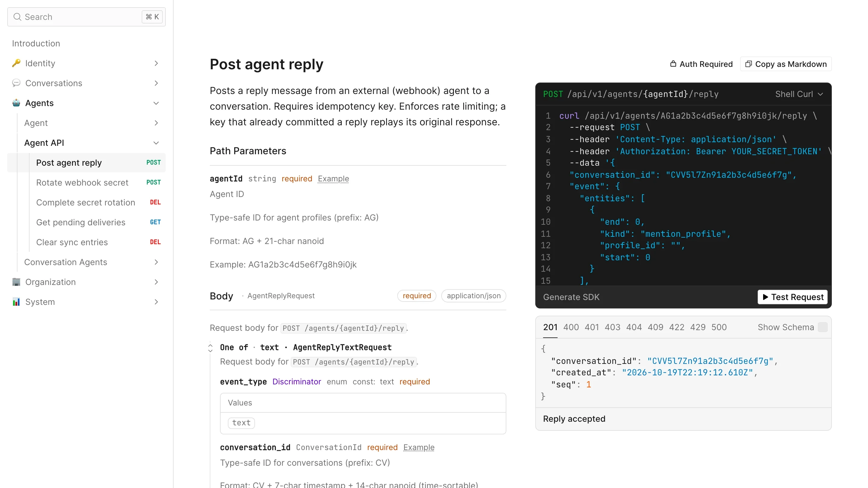This screenshot has height=488, width=868.
Task: Click Generate SDK
Action: click(x=571, y=297)
